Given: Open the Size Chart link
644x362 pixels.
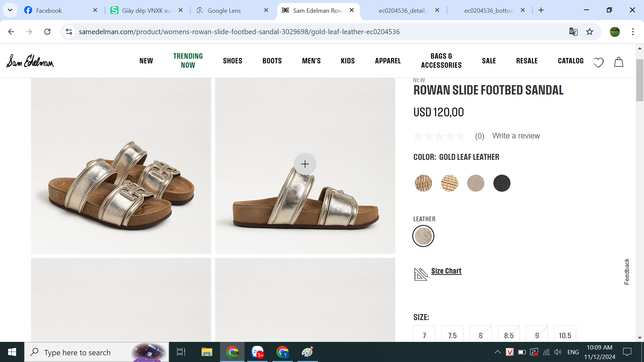Looking at the screenshot, I should (446, 271).
